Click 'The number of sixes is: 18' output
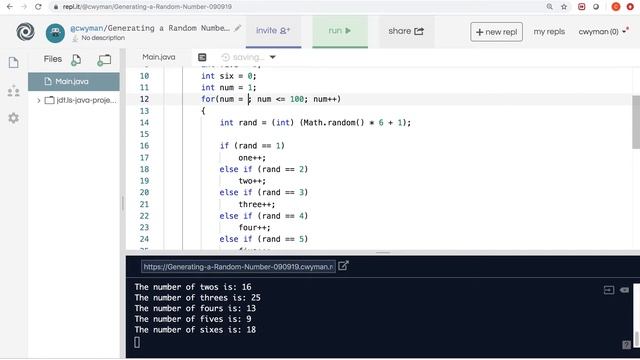The height and width of the screenshot is (360, 640). tap(195, 330)
